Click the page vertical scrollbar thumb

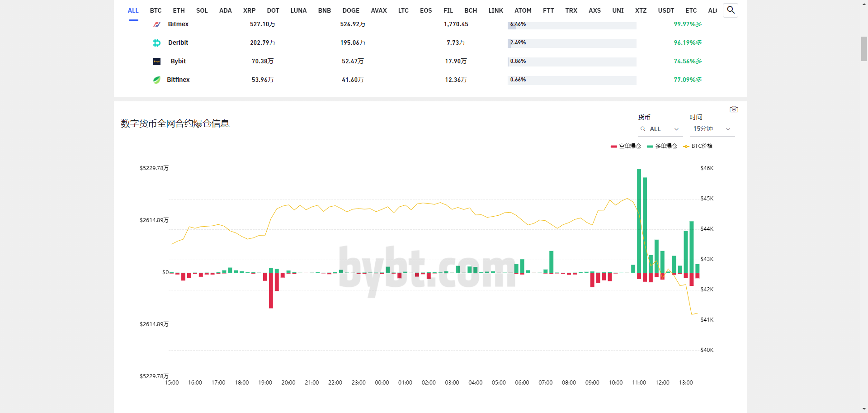point(864,49)
